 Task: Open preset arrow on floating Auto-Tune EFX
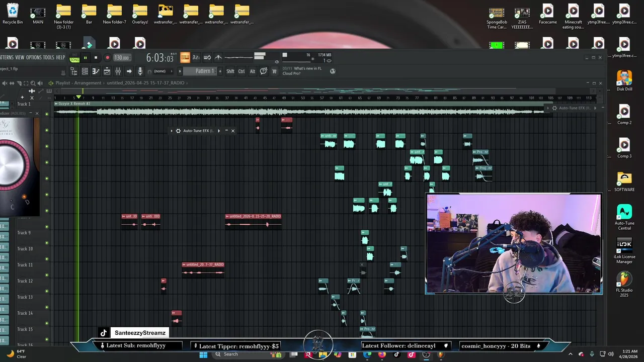click(x=218, y=131)
